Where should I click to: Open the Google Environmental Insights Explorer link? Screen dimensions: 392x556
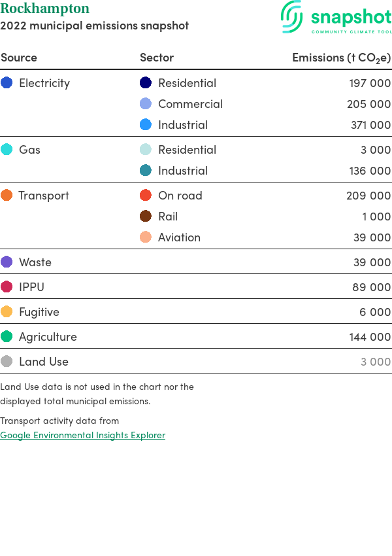coord(82,435)
